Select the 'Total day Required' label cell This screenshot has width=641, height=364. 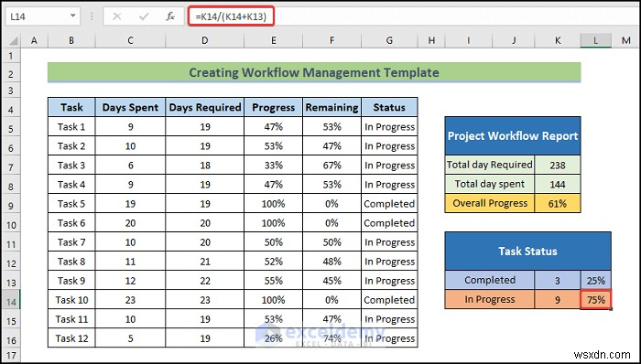click(x=489, y=165)
